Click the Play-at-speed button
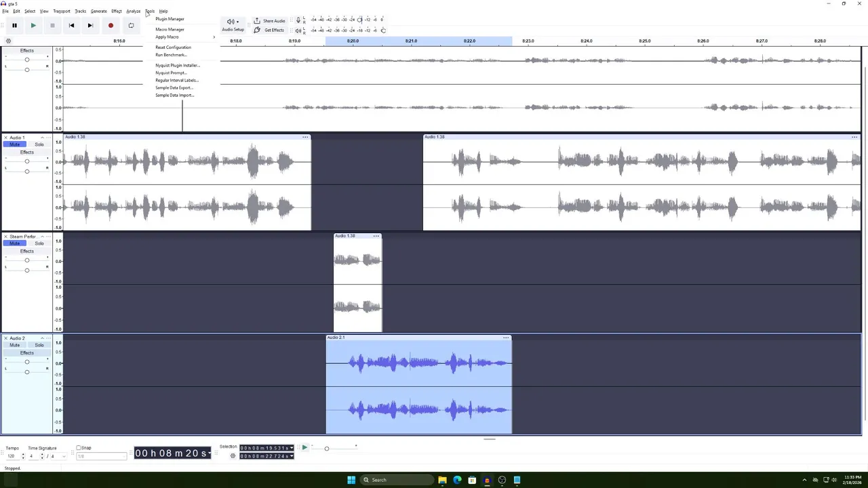The width and height of the screenshot is (868, 488). coord(304,447)
